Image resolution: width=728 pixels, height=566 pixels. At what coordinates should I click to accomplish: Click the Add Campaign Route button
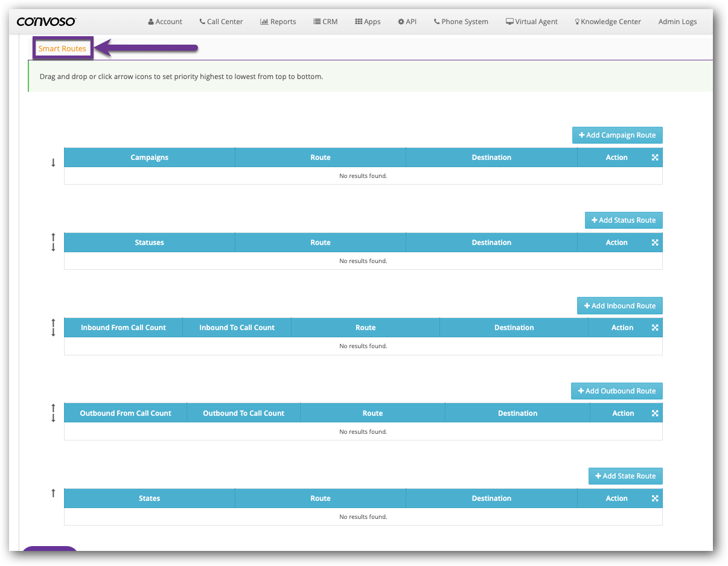point(617,135)
